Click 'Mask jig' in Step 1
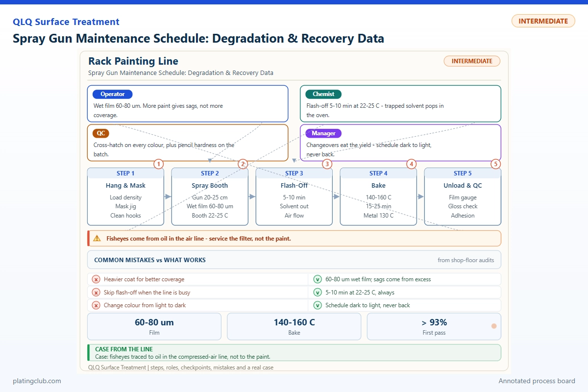Screen dimensions: 588x392 (x=125, y=206)
